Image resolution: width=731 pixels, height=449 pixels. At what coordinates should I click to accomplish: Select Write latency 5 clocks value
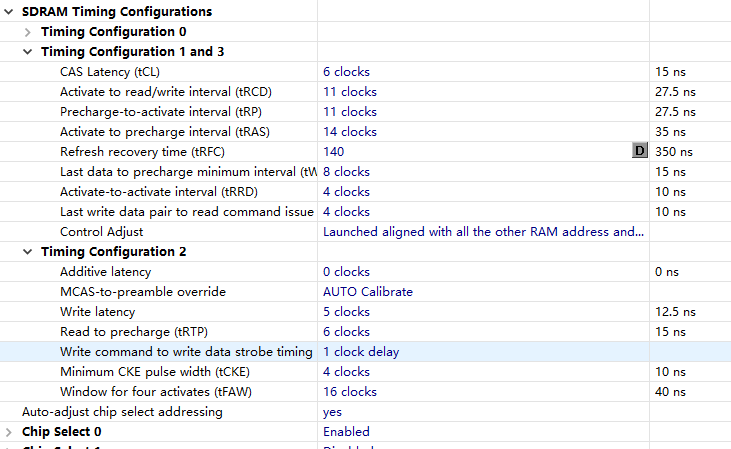pos(346,312)
